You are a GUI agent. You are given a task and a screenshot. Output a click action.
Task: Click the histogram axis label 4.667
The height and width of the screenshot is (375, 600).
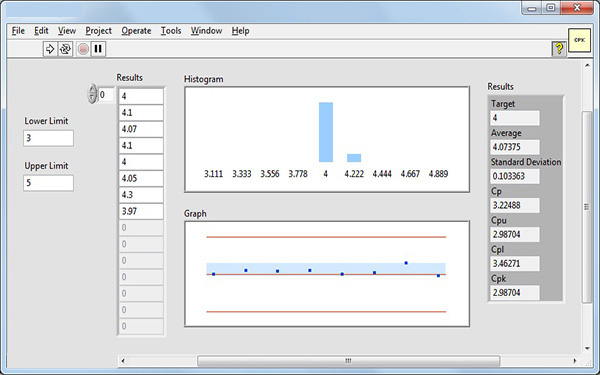point(410,174)
